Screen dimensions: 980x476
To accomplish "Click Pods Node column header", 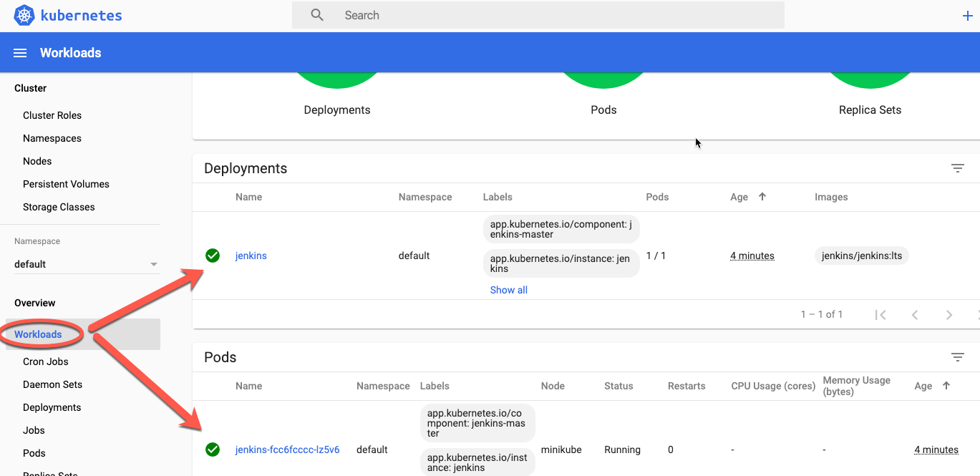I will click(x=553, y=386).
